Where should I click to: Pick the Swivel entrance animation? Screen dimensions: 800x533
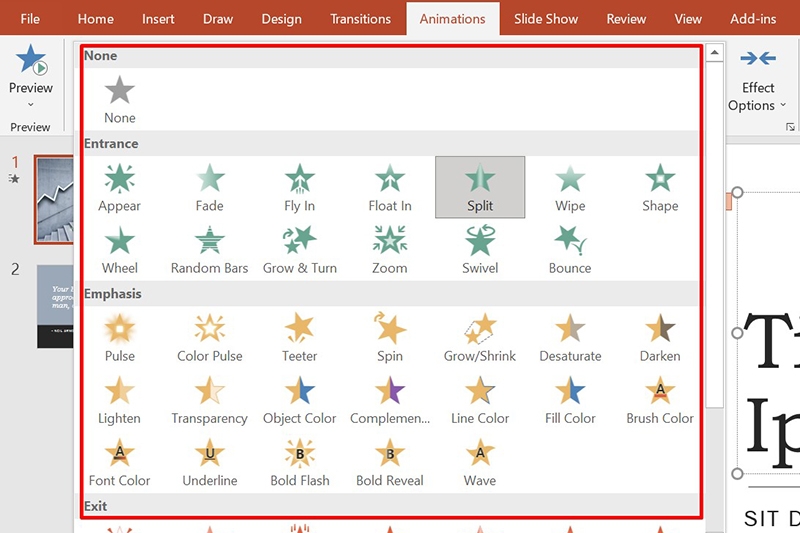(480, 250)
